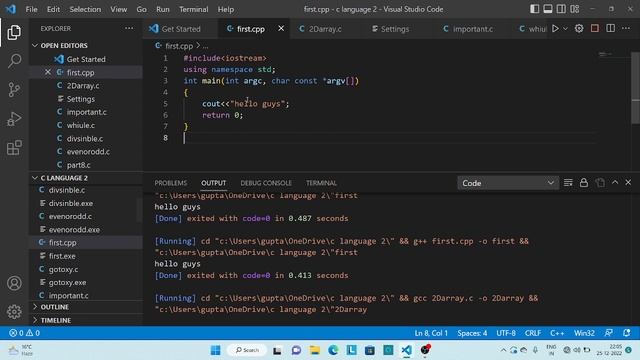Switch to the 2Darray.c editor tab
640x360 pixels.
click(x=325, y=29)
